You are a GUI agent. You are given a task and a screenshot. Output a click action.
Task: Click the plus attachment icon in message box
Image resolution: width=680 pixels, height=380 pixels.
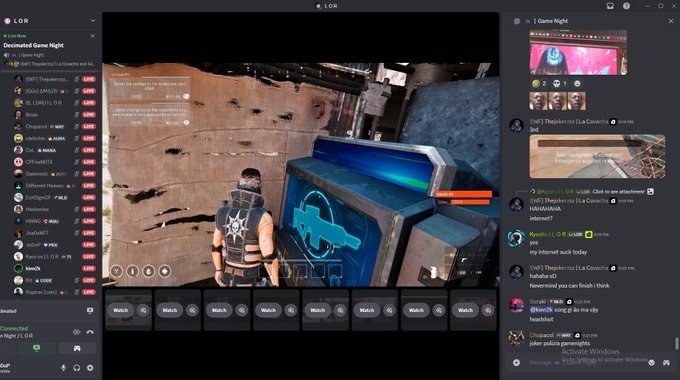[516, 362]
